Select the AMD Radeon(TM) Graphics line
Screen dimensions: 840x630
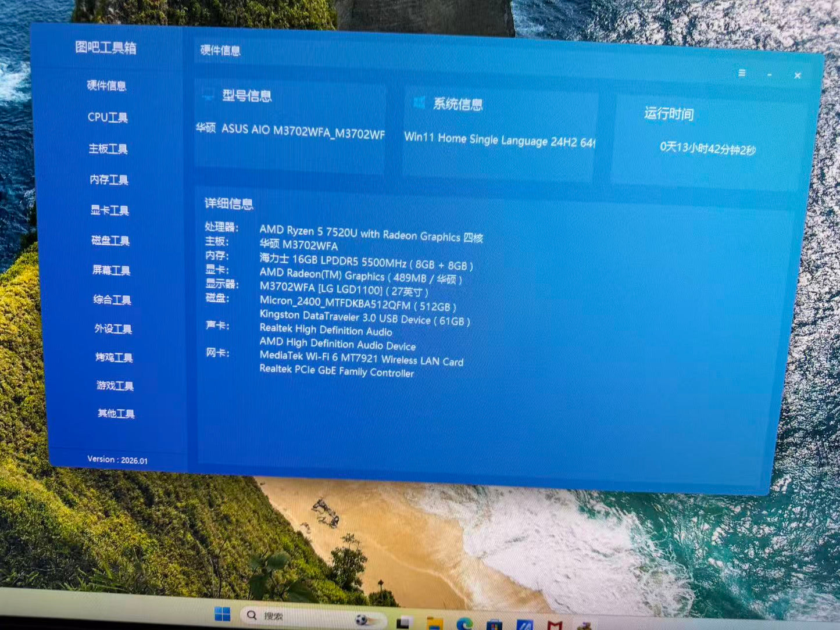pyautogui.click(x=360, y=275)
